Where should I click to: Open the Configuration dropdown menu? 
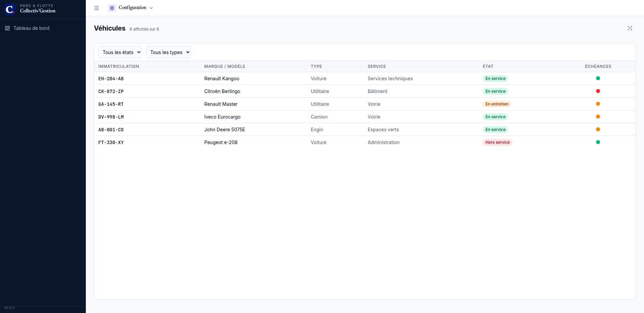coord(131,8)
